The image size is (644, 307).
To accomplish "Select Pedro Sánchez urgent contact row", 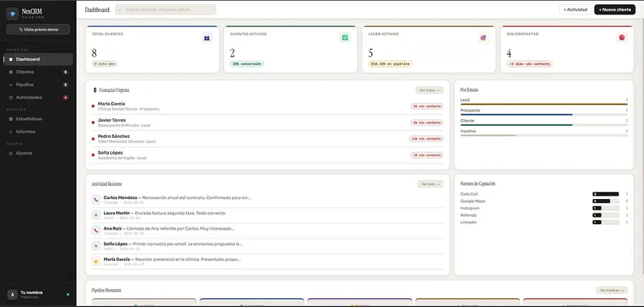I will (267, 139).
